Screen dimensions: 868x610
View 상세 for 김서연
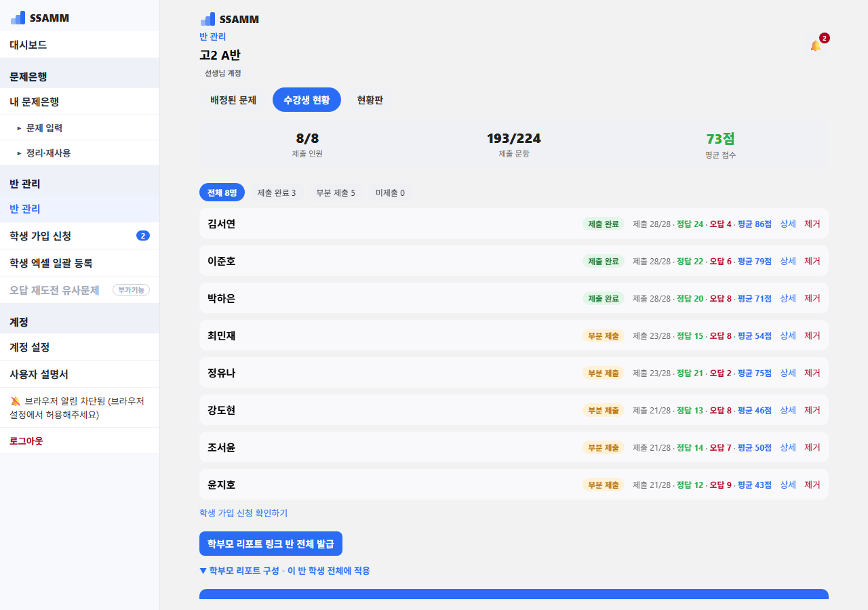click(788, 224)
